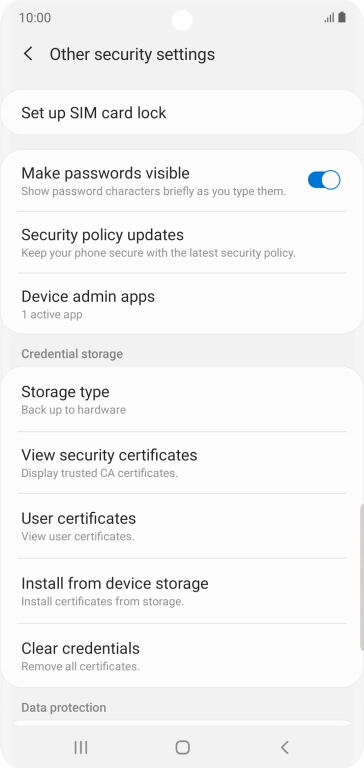
Task: Tap Clear credentials
Action: coord(182,655)
